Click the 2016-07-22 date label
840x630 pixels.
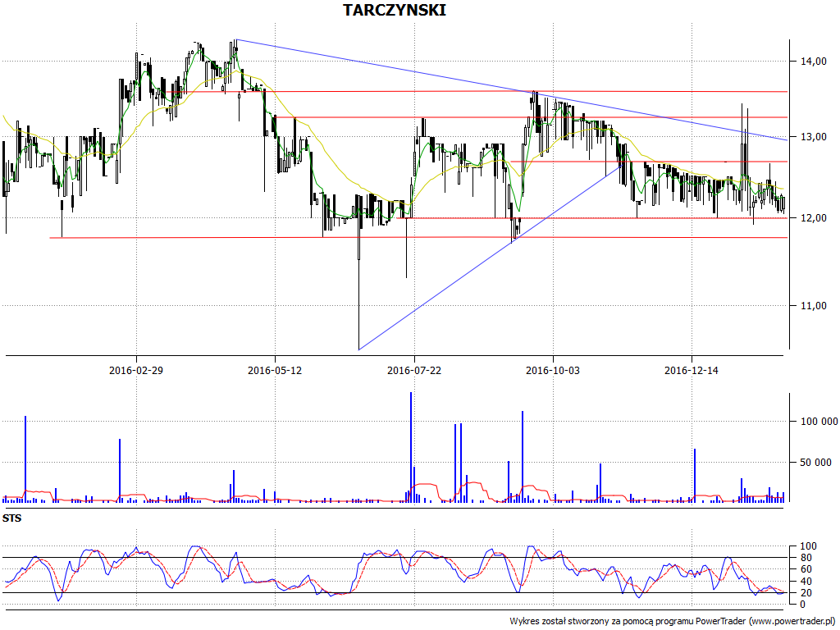[414, 370]
